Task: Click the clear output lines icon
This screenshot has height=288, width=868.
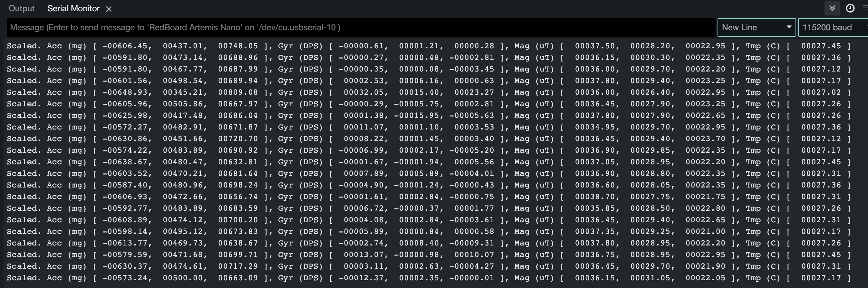Action: tap(865, 8)
